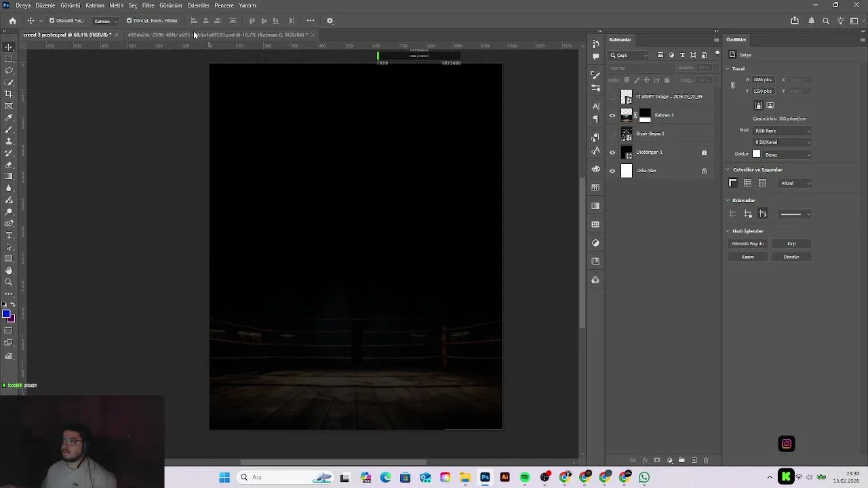Click filter for type layers icon
Viewport: 868px width, 488px height.
[682, 55]
